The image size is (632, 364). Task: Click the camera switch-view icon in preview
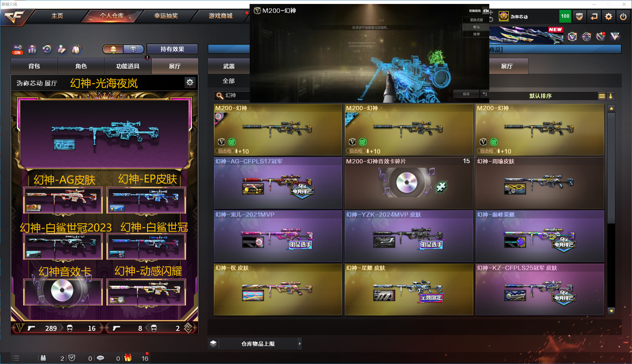[486, 11]
